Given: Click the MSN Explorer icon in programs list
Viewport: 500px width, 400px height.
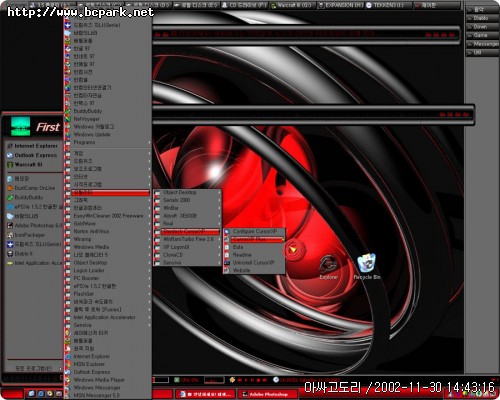Looking at the screenshot, I should 68,364.
